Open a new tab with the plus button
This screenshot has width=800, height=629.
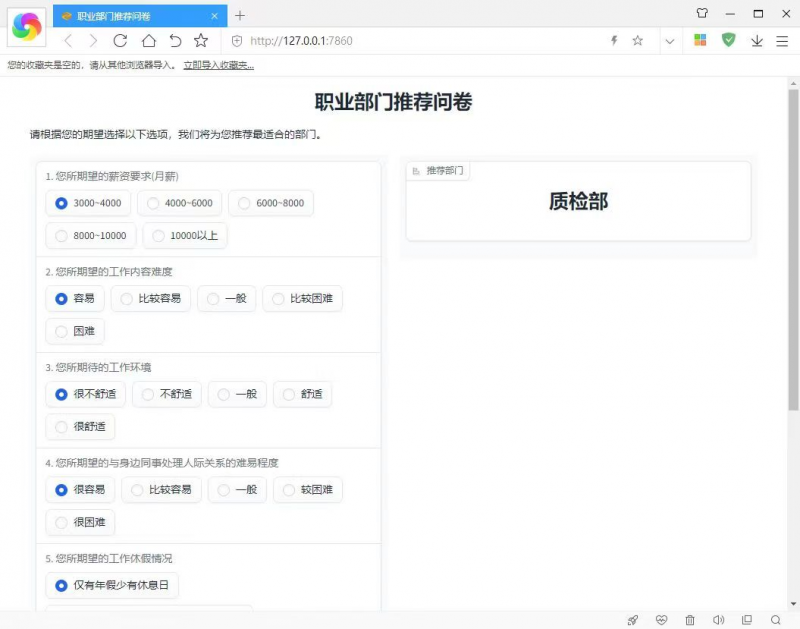point(240,16)
